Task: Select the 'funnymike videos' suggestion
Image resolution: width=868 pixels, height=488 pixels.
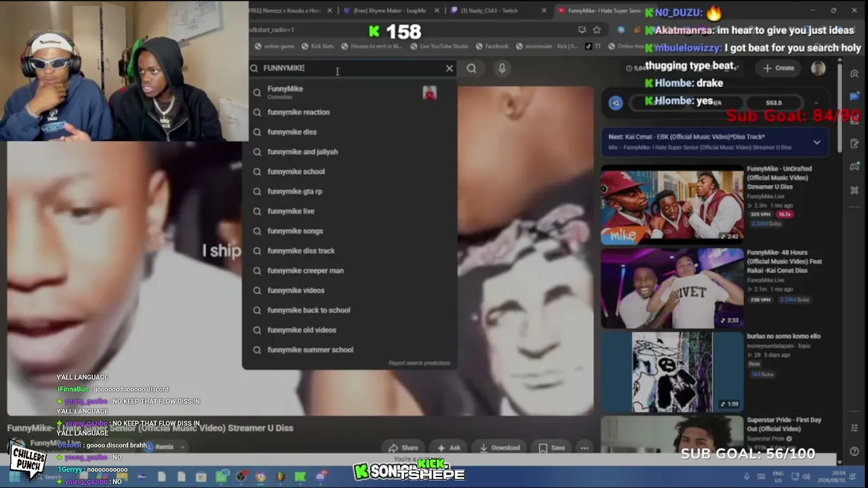Action: click(349, 290)
